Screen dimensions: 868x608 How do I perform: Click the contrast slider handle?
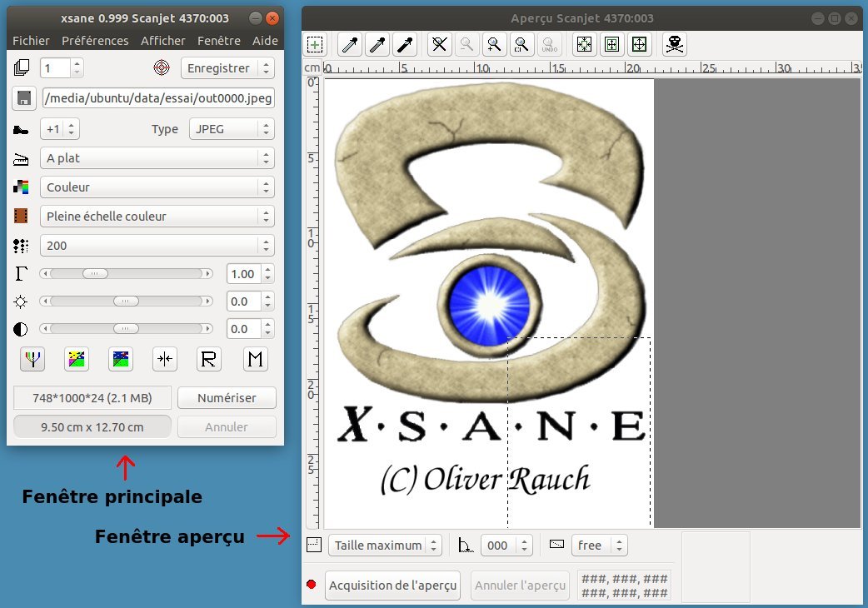(127, 329)
